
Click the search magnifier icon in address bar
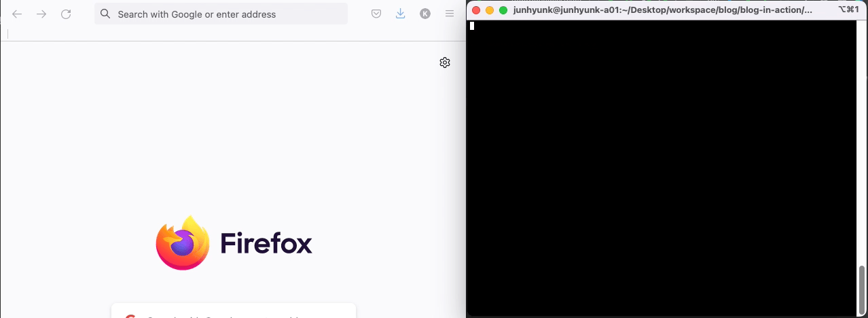tap(105, 14)
